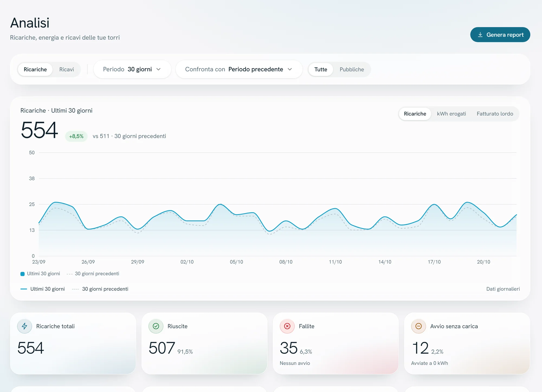The height and width of the screenshot is (392, 542).
Task: Click the red X icon on Fallite
Action: click(287, 326)
